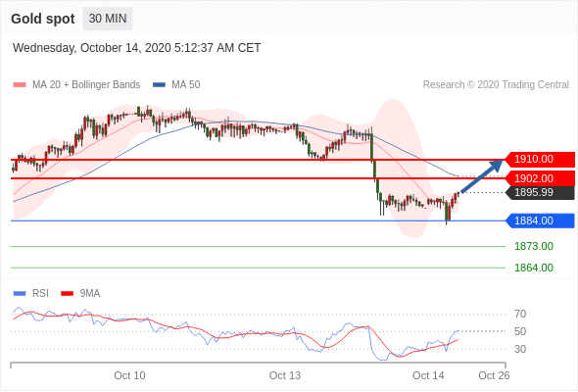Viewport: 578px width, 392px height.
Task: Click the blue RSI legend swatch
Action: (20, 294)
